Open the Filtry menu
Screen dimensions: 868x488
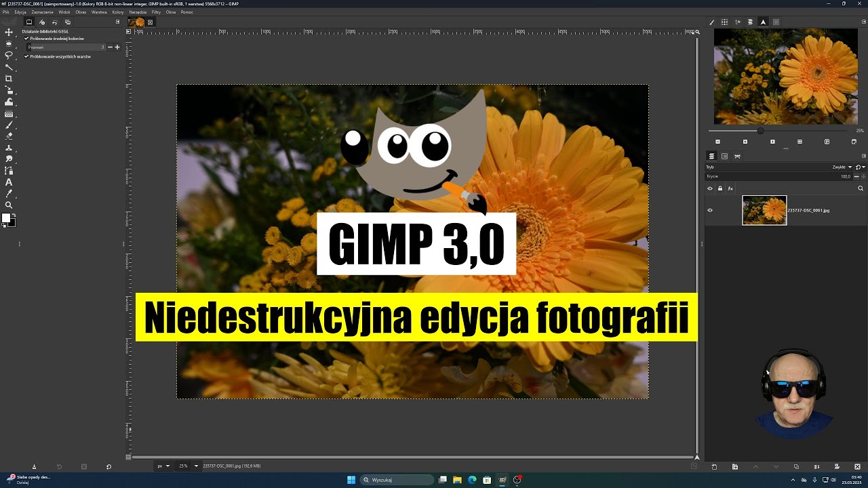(x=156, y=12)
